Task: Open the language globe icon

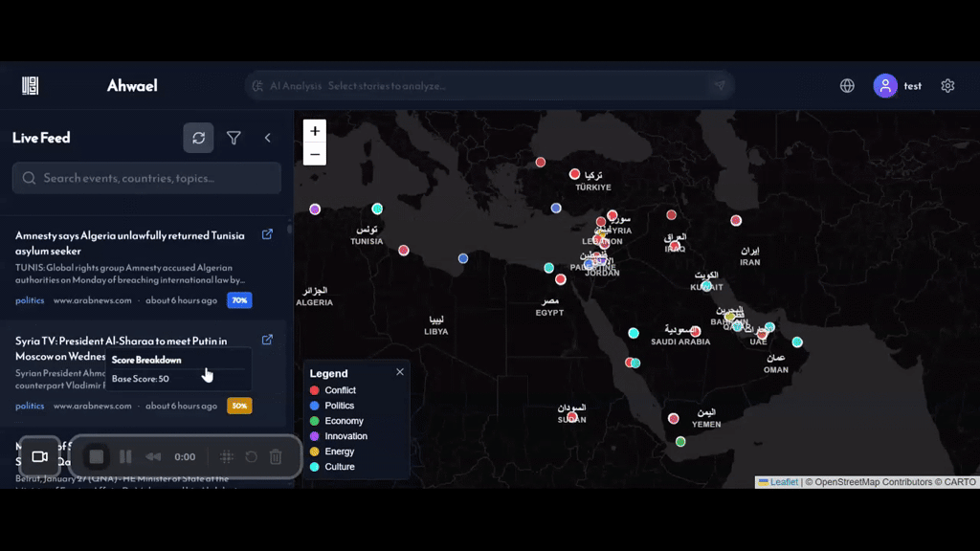Action: point(847,85)
